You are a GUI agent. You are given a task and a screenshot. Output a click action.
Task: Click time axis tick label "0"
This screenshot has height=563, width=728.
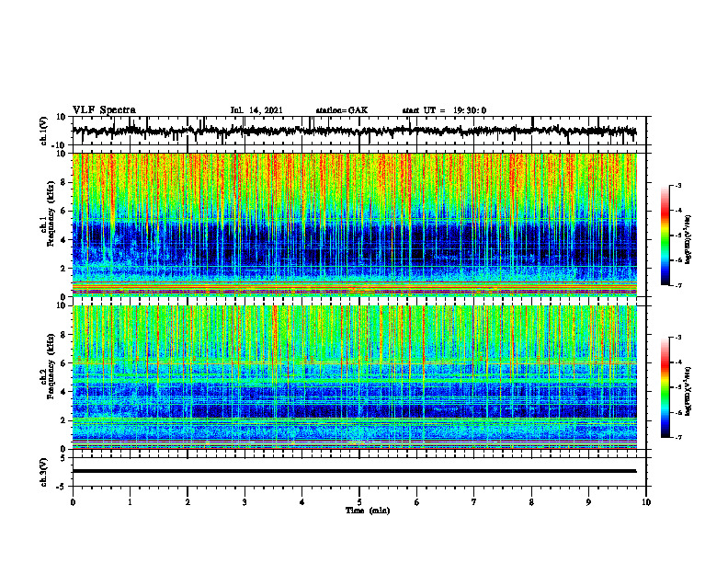point(73,502)
